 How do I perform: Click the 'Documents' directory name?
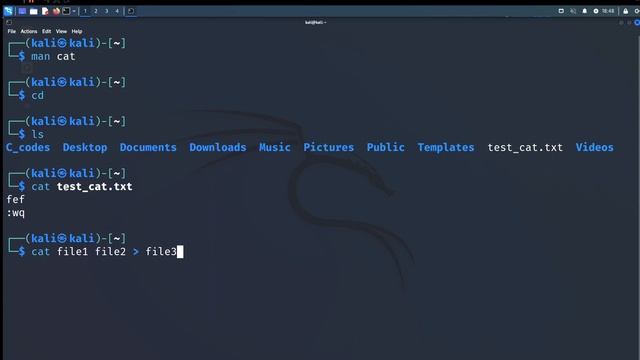(x=148, y=147)
